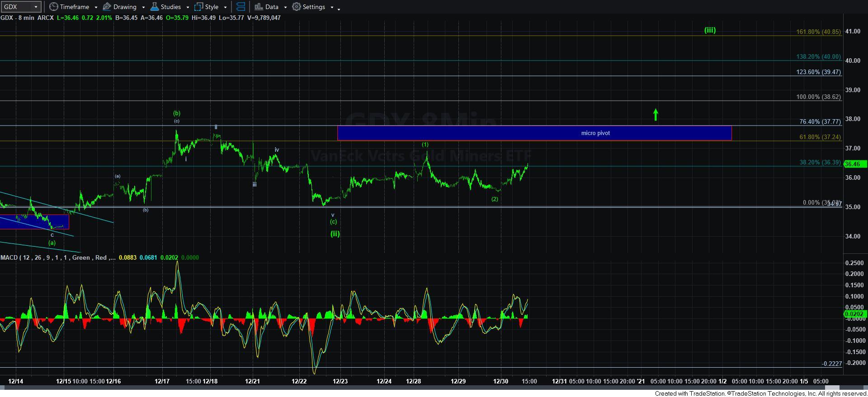The height and width of the screenshot is (397, 868).
Task: Expand the arrow next to Settings
Action: point(332,7)
